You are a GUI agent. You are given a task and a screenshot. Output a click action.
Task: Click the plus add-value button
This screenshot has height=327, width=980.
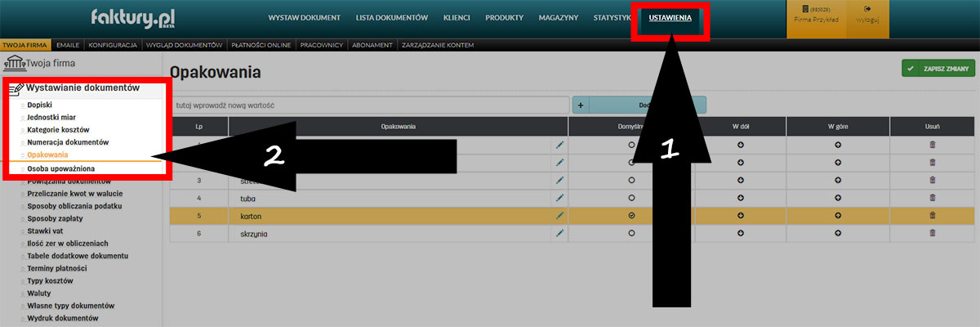point(581,105)
